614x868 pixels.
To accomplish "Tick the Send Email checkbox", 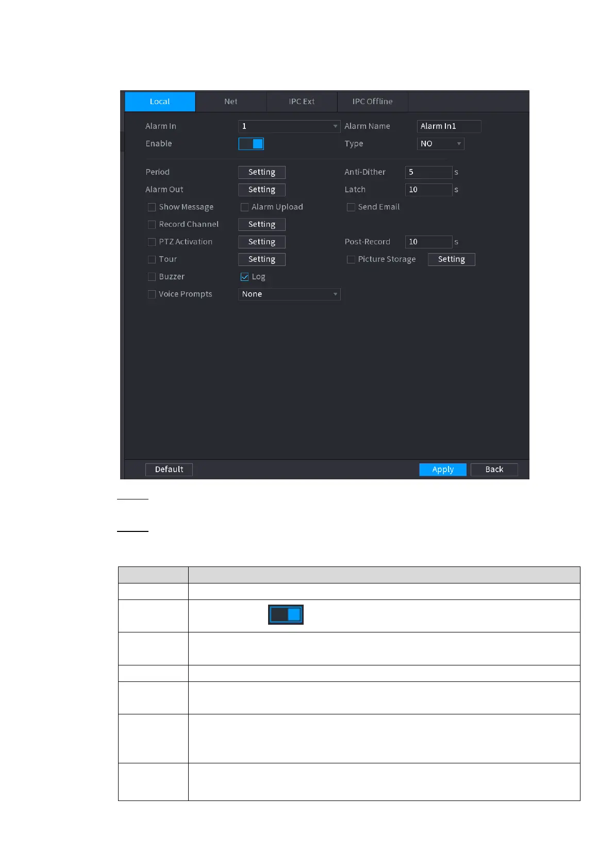I will (x=351, y=207).
